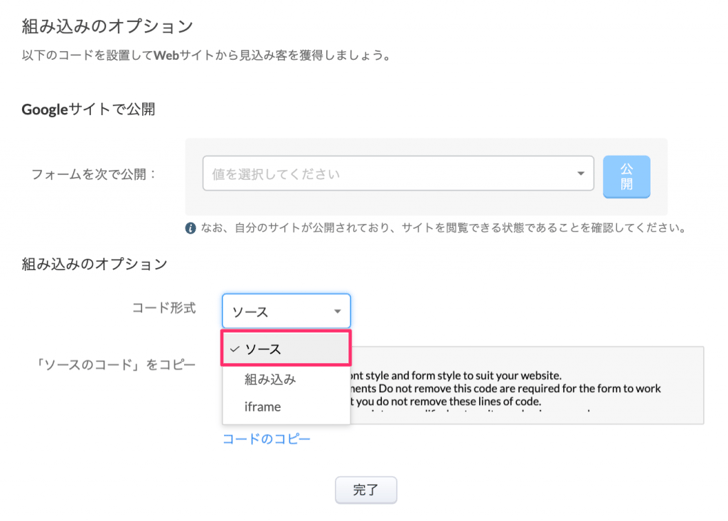Click the blue 公開 button
Screen dimensions: 728x521
point(626,176)
